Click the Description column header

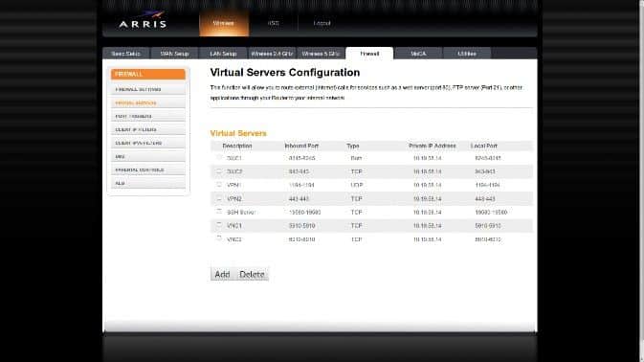[237, 146]
